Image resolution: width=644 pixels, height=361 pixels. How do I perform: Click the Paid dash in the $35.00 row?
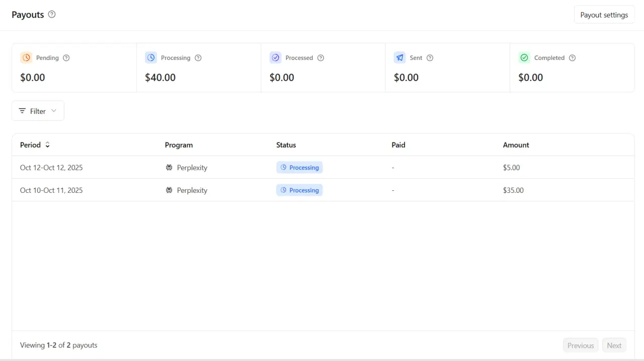click(393, 190)
